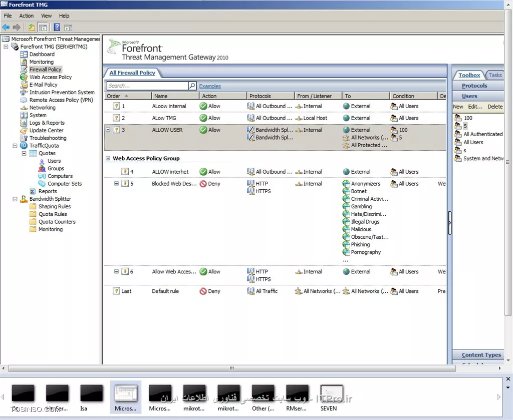
Task: Click the Back arrow toolbar icon
Action: (x=6, y=28)
